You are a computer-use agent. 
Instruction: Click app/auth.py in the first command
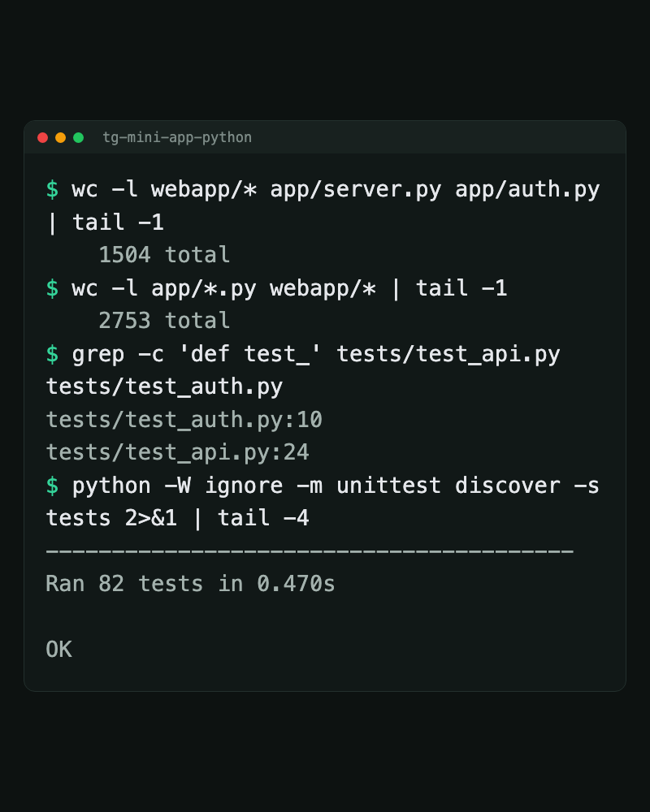527,189
